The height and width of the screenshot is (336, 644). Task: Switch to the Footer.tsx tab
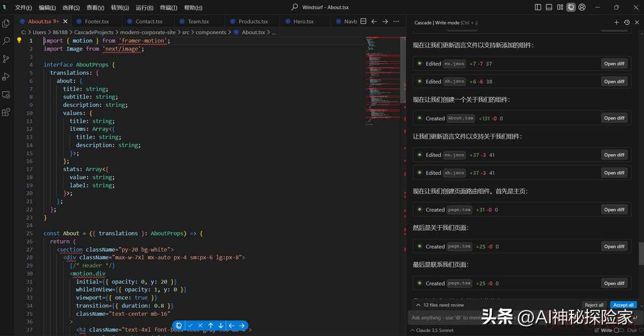pyautogui.click(x=97, y=22)
